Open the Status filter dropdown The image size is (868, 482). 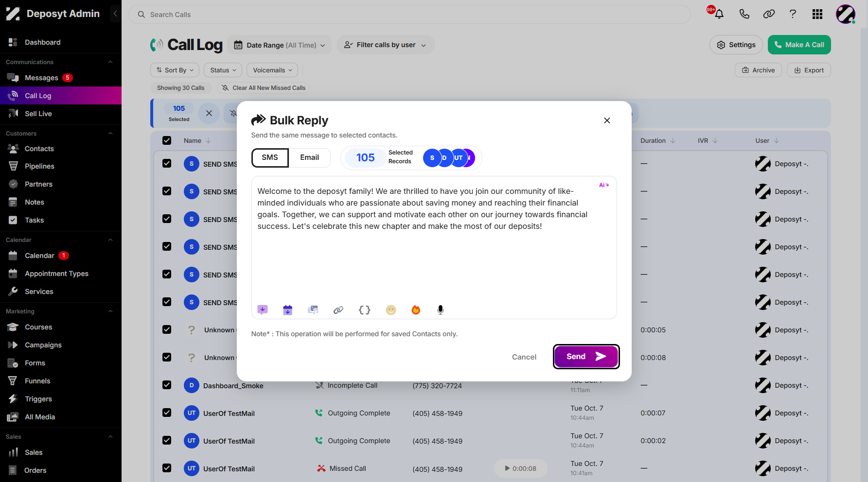point(223,70)
